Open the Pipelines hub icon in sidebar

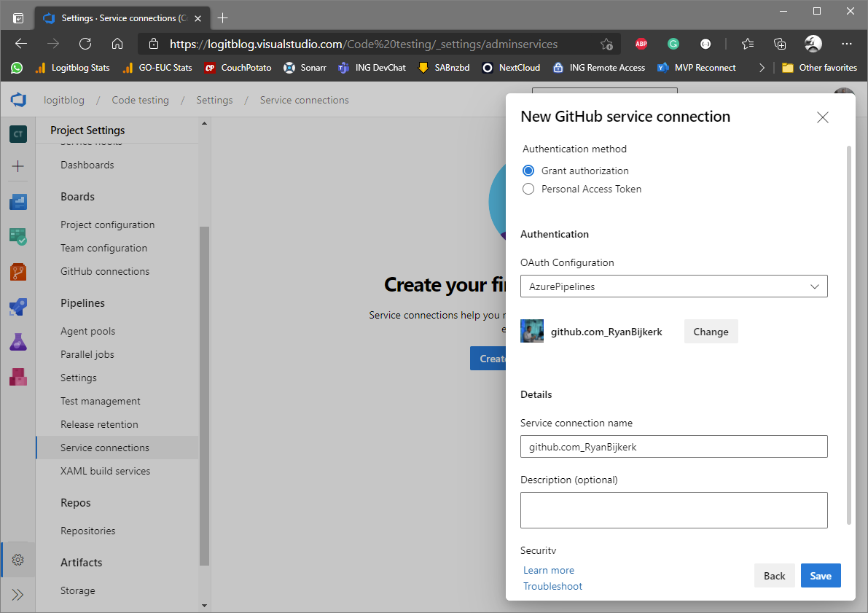(x=18, y=307)
